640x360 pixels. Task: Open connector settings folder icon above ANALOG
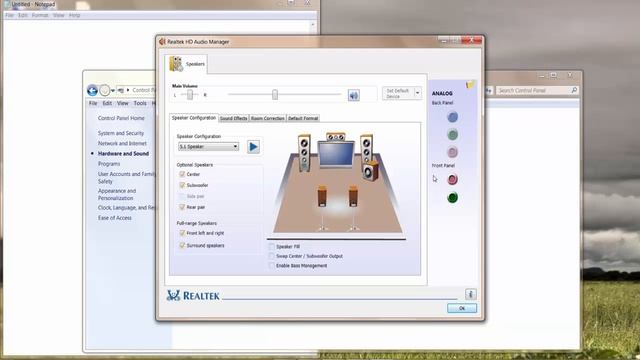tap(470, 84)
